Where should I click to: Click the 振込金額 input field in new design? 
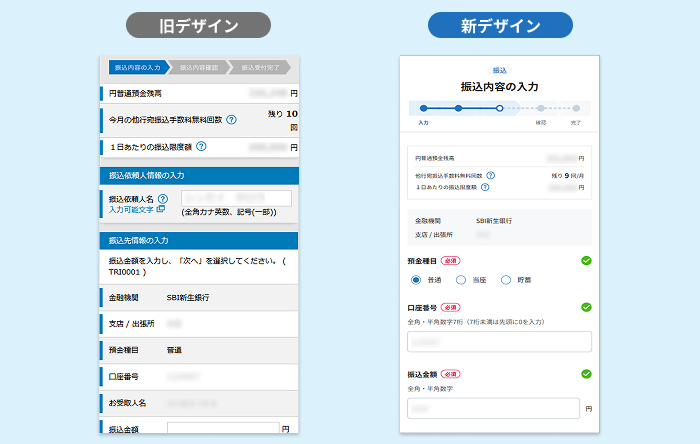coord(493,408)
